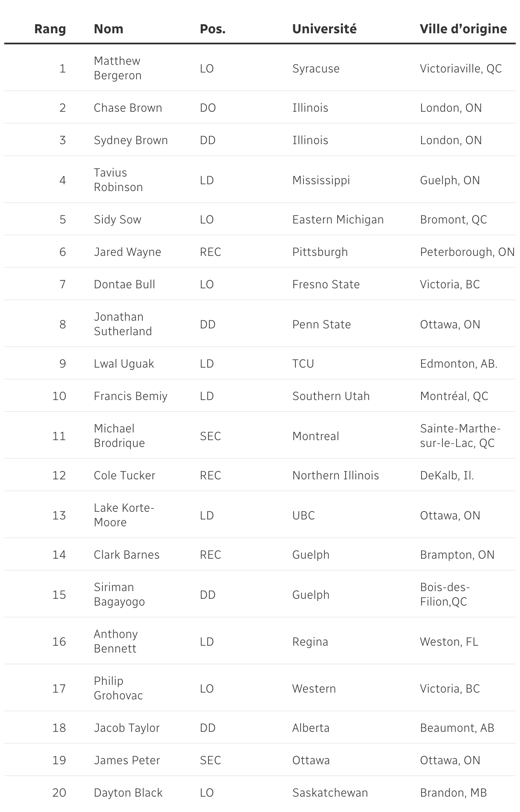
Task: Click the Université column header
Action: [x=324, y=29]
